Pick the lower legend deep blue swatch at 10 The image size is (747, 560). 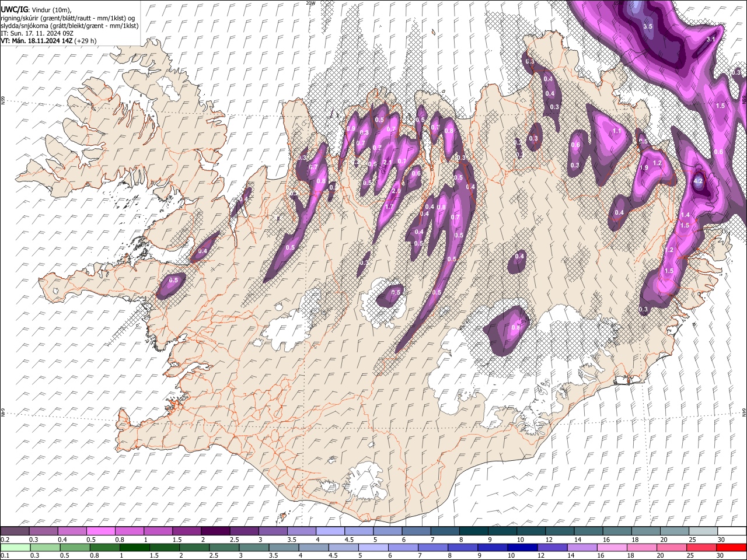click(521, 547)
